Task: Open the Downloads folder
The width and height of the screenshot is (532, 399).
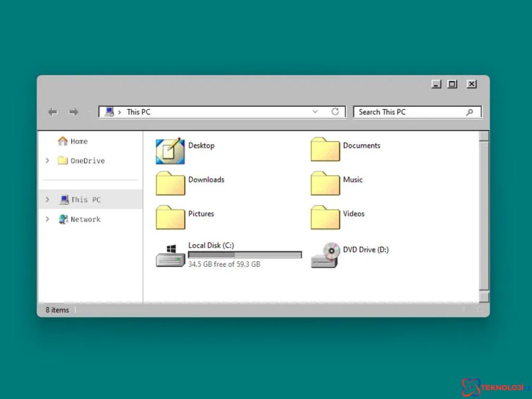Action: pos(169,183)
